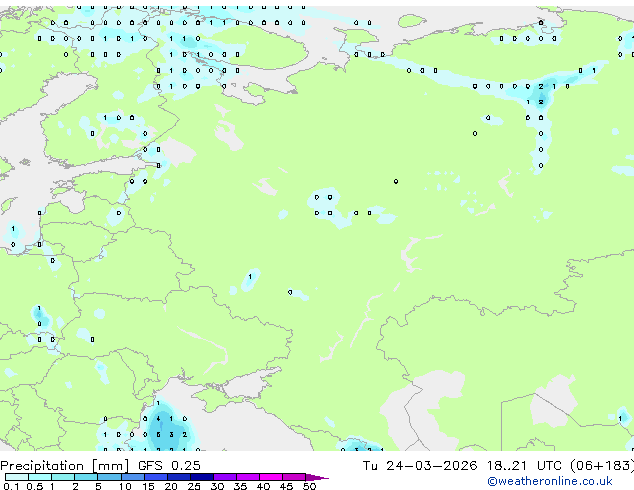Click the "Tu 24-03-2026" date text
Screen dimensions: 634x490
click(x=420, y=466)
